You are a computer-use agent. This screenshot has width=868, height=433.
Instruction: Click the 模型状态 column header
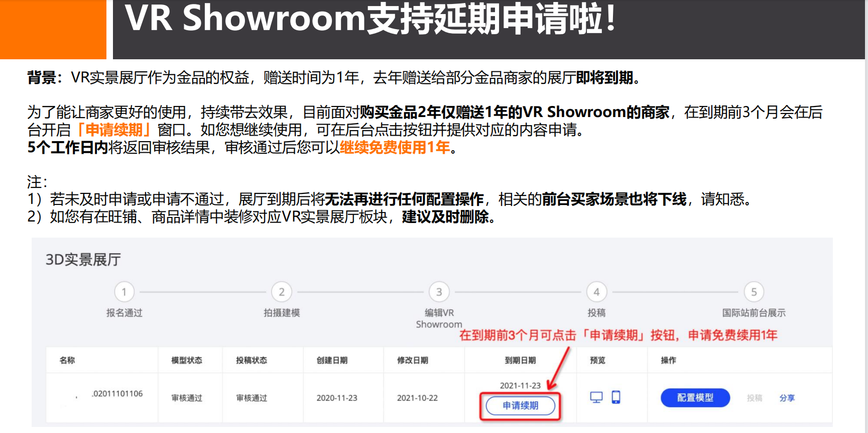pyautogui.click(x=187, y=360)
